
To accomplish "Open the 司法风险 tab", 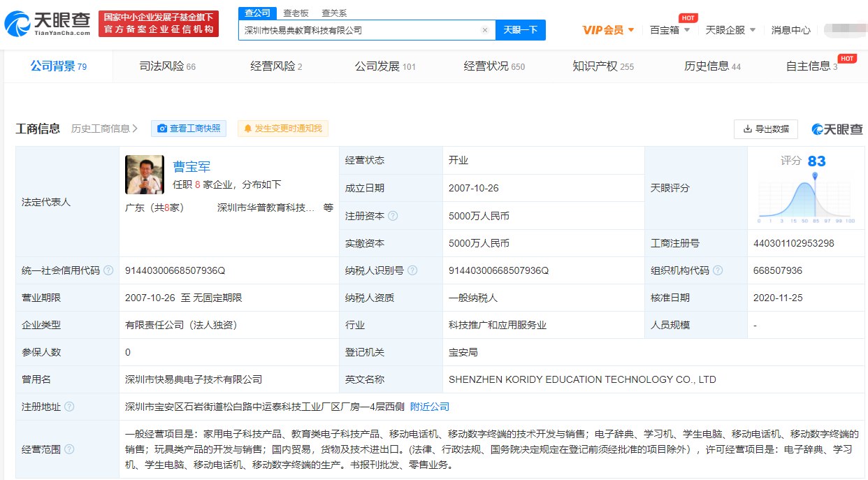I will click(x=168, y=66).
